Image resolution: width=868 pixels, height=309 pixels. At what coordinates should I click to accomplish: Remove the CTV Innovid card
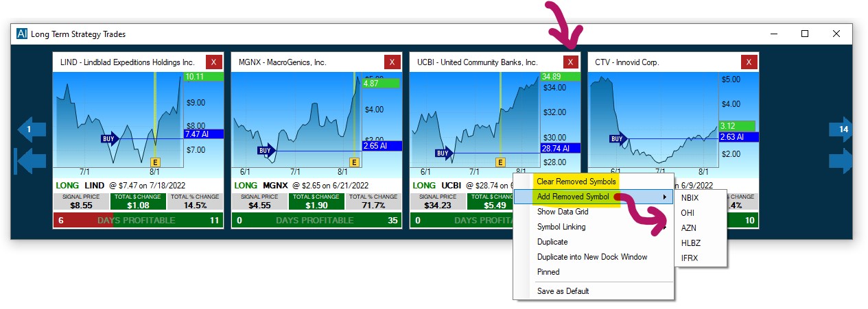coord(749,62)
